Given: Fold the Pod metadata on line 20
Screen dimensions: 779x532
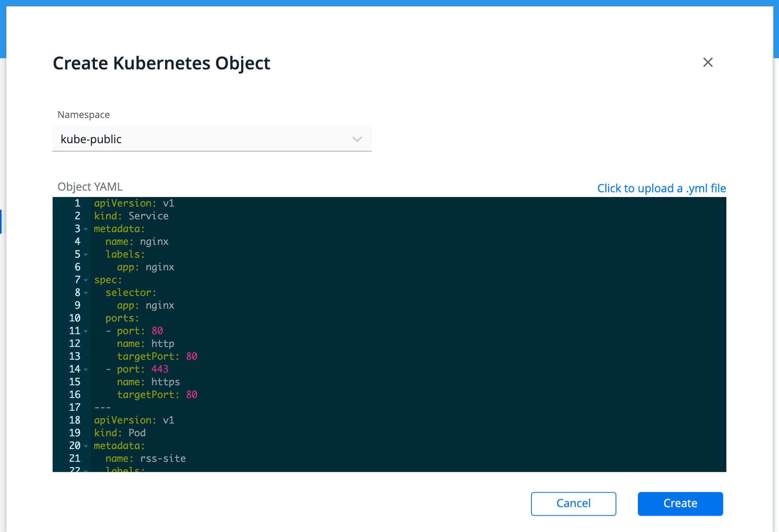Looking at the screenshot, I should point(86,446).
